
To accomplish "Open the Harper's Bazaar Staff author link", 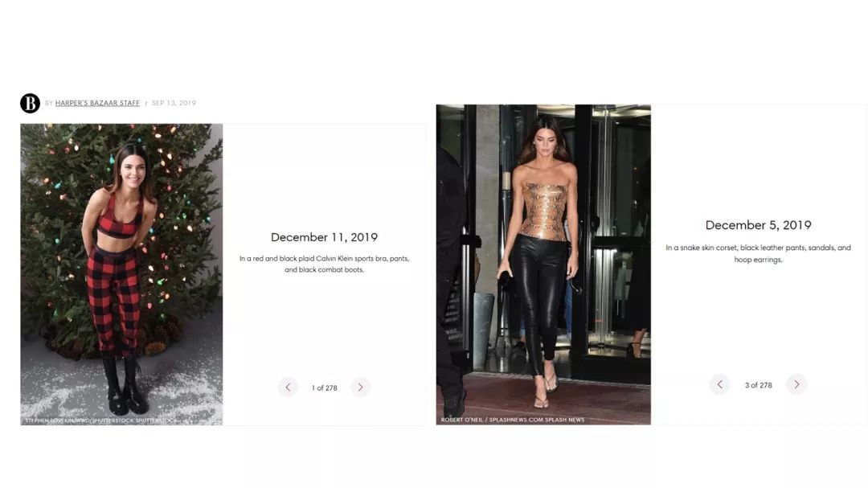I will click(x=97, y=103).
